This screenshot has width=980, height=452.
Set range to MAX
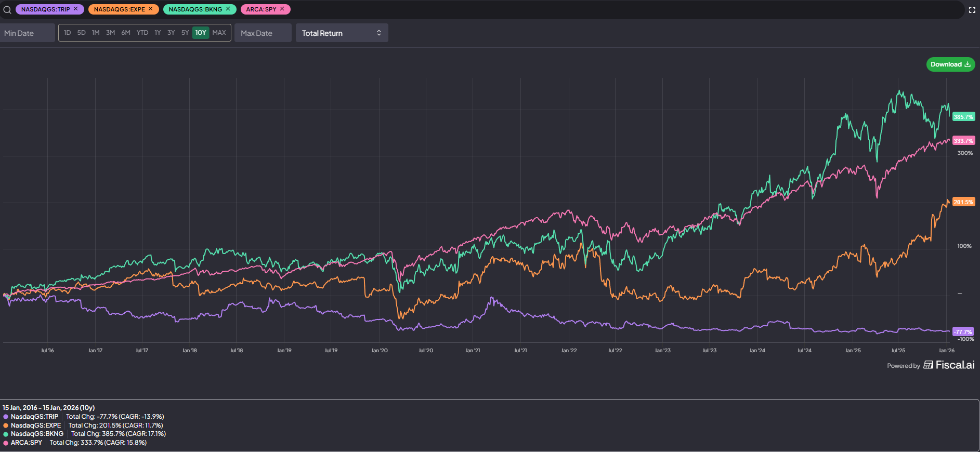point(219,33)
